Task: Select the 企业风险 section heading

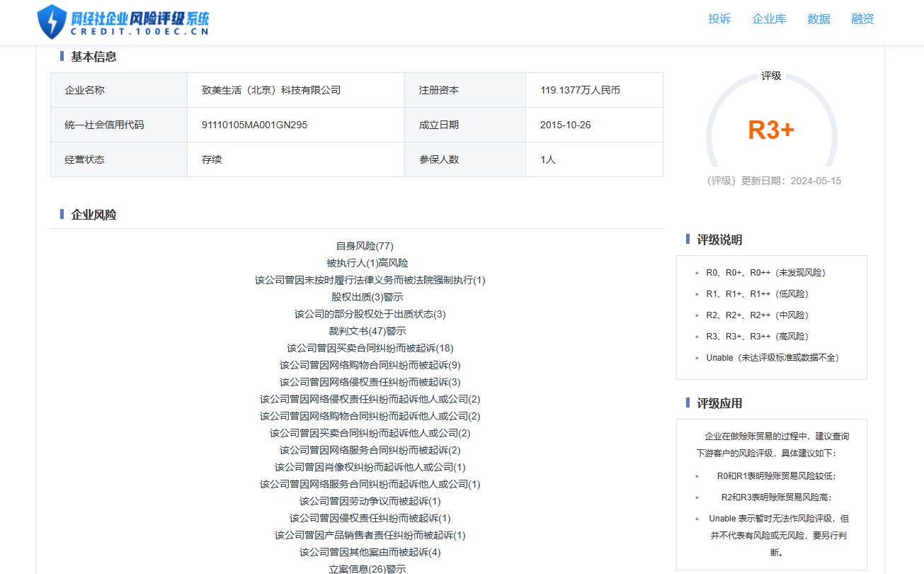Action: pyautogui.click(x=93, y=215)
